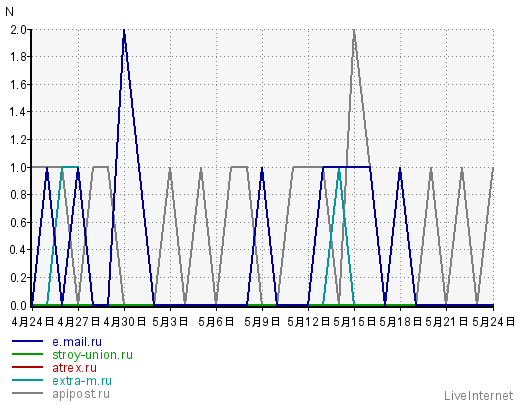Click the teal extra-m.ru legend line

tap(28, 380)
